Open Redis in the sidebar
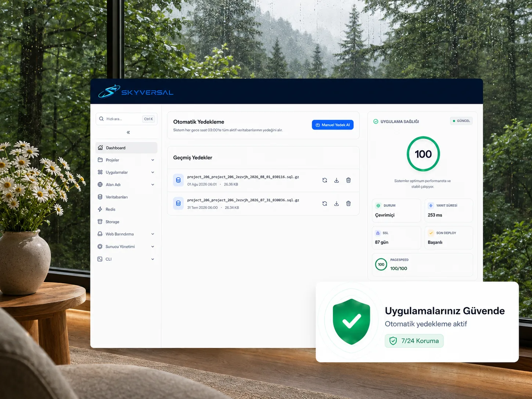This screenshot has height=399, width=532. click(126, 209)
